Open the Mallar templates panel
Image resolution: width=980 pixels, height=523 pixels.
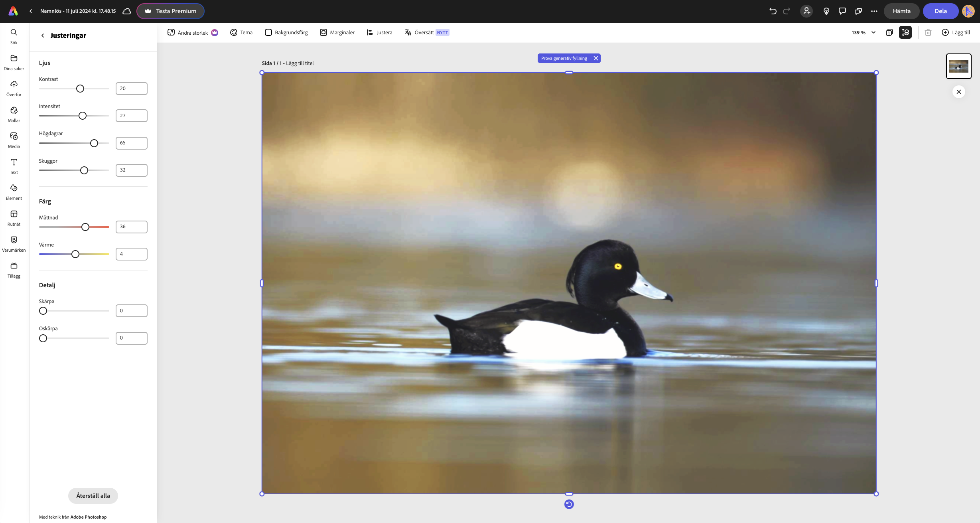[x=14, y=114]
